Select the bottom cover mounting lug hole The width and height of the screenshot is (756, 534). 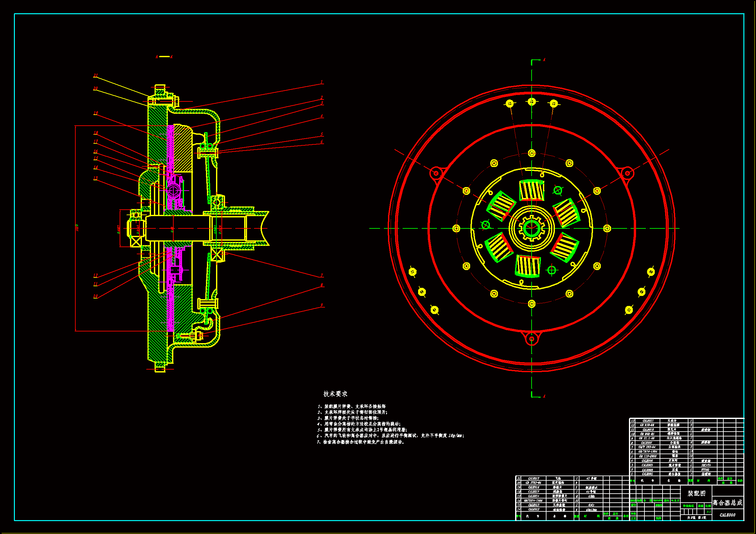point(532,339)
